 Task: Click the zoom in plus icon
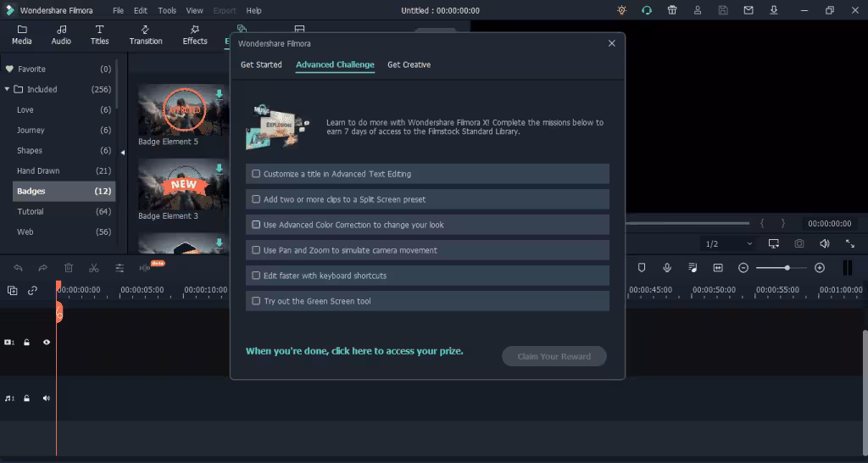(820, 268)
